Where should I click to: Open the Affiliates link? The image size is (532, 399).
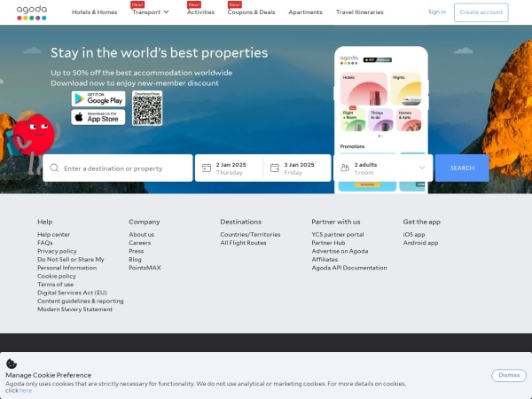325,260
